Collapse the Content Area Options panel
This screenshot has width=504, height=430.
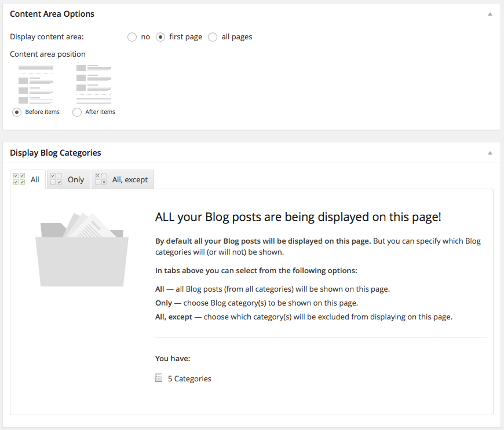coord(490,14)
